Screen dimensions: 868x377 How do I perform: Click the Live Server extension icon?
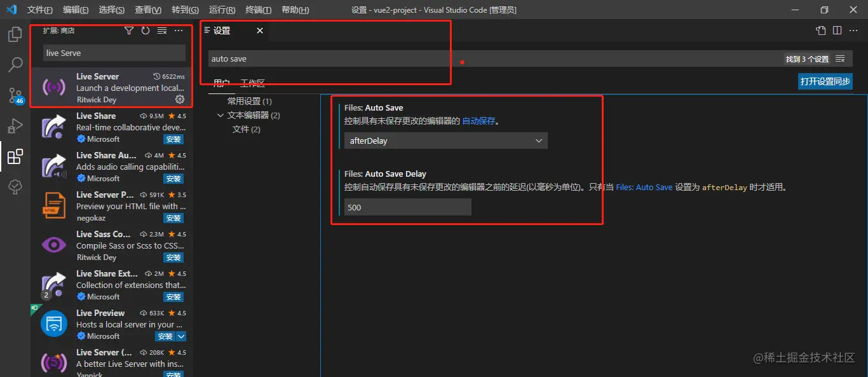(x=54, y=88)
